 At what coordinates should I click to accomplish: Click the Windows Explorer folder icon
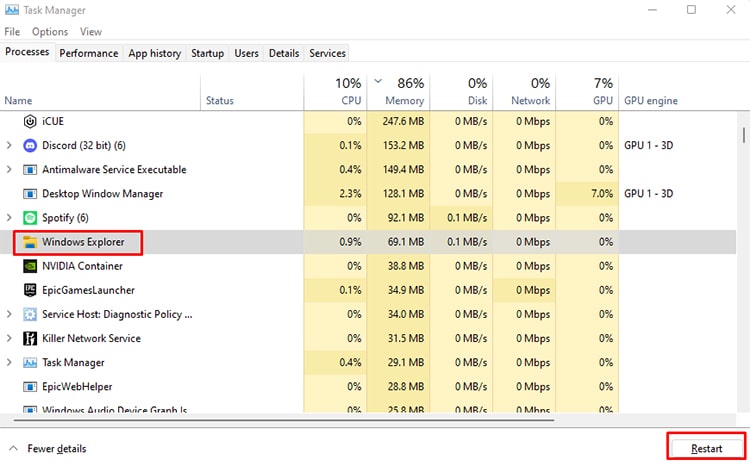click(30, 242)
